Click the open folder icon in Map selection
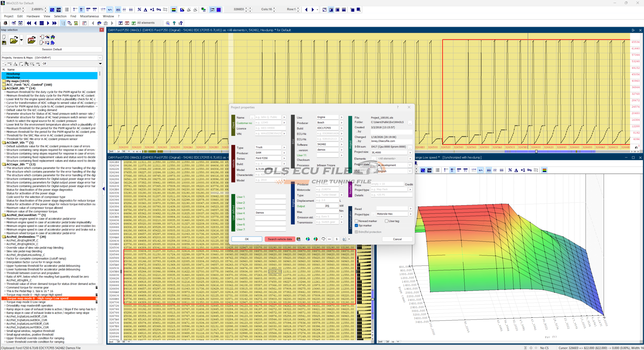This screenshot has width=644, height=350. (x=14, y=40)
